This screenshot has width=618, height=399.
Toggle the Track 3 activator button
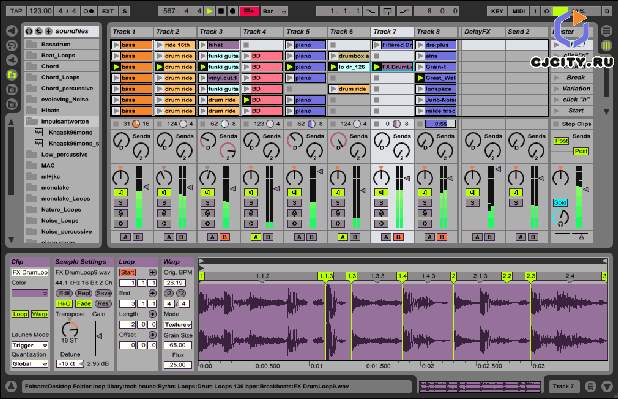tap(207, 192)
